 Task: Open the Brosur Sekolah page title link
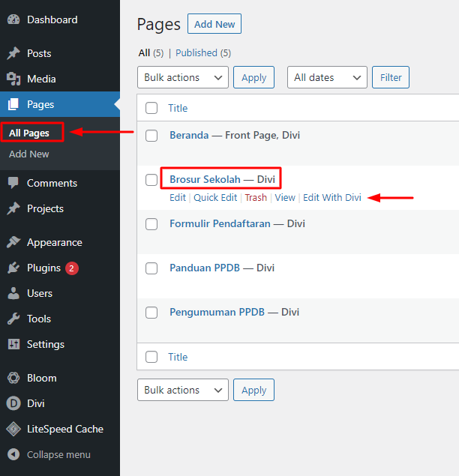pyautogui.click(x=205, y=179)
